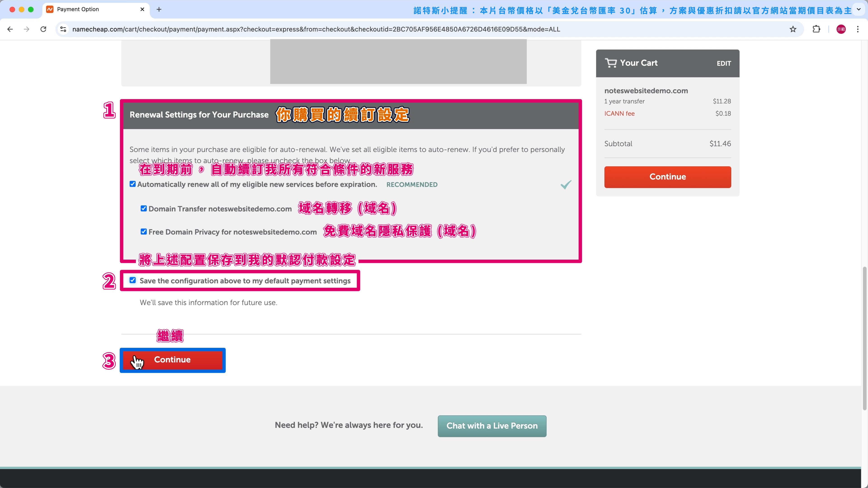
Task: Click Chat with a Live Person
Action: [492, 426]
